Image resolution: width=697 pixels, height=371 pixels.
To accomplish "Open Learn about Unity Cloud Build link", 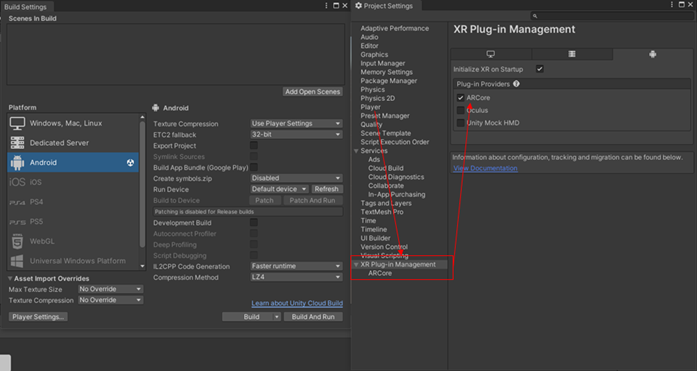I will click(297, 303).
